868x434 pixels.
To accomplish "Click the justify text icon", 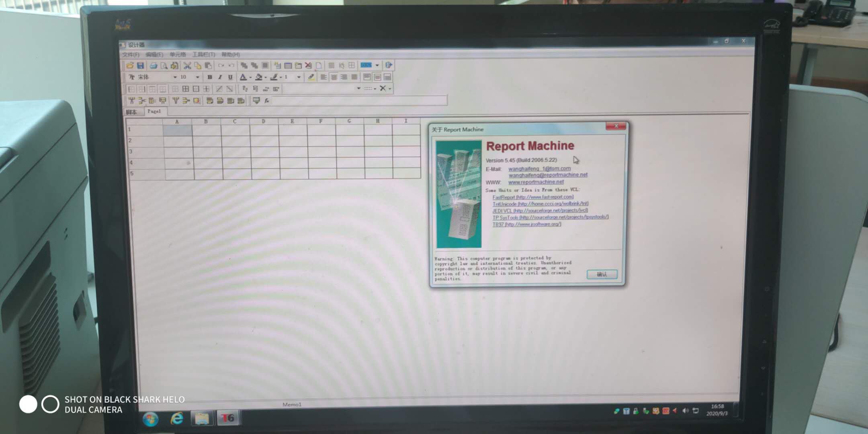I will 354,77.
